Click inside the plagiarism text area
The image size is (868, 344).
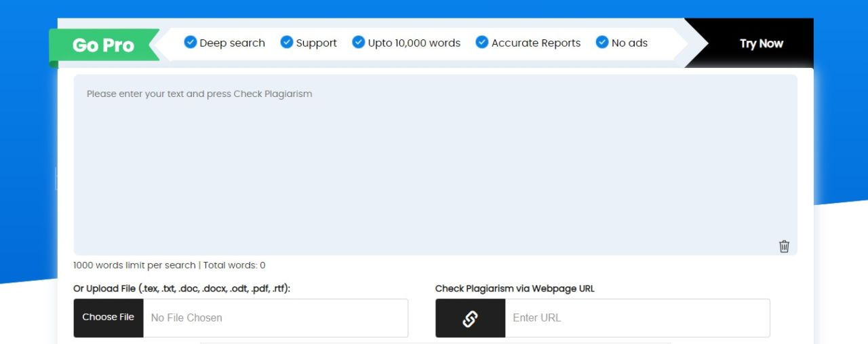click(x=435, y=165)
